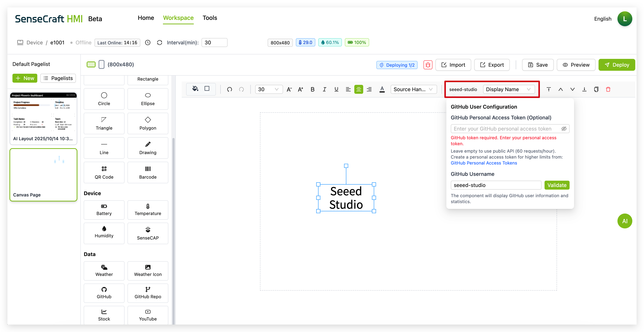Click the undo arrow icon
Image resolution: width=644 pixels, height=332 pixels.
pyautogui.click(x=230, y=89)
